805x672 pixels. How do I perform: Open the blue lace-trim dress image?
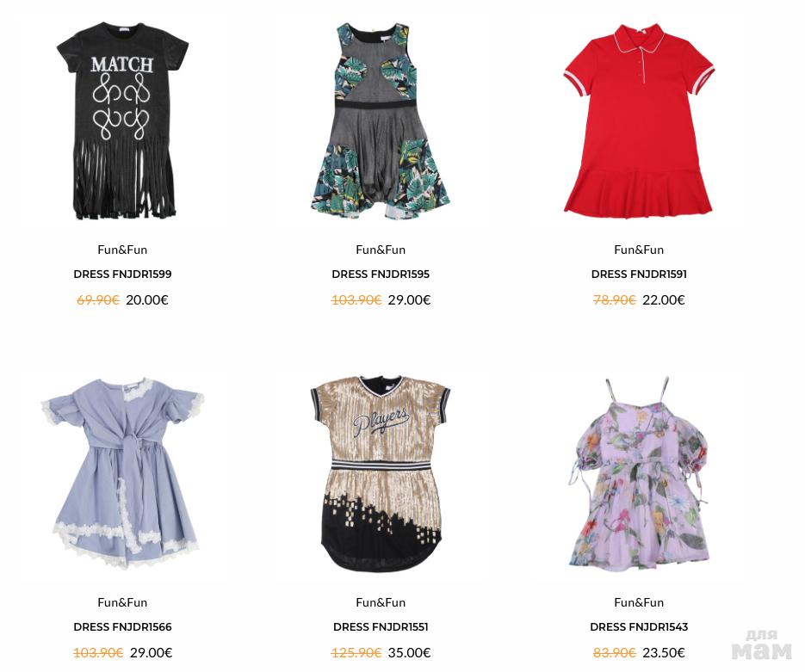pyautogui.click(x=122, y=473)
